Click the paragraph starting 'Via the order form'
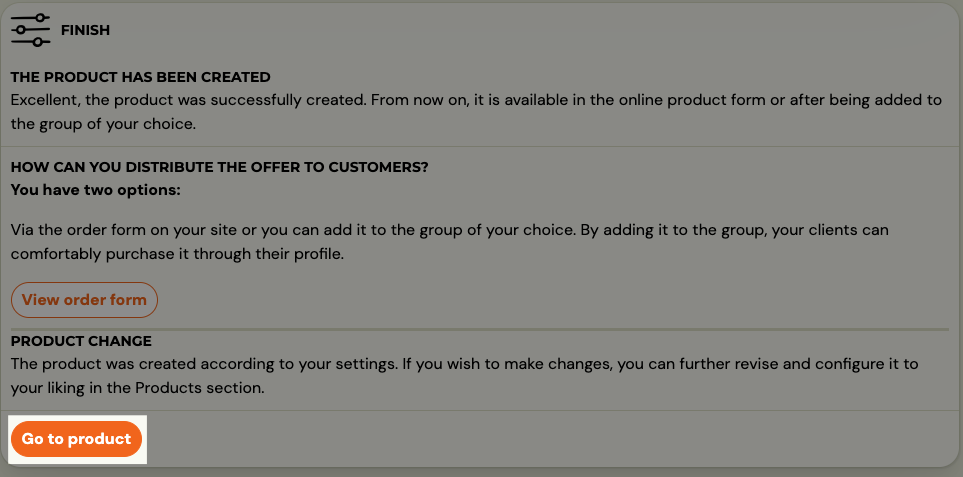 tap(450, 242)
